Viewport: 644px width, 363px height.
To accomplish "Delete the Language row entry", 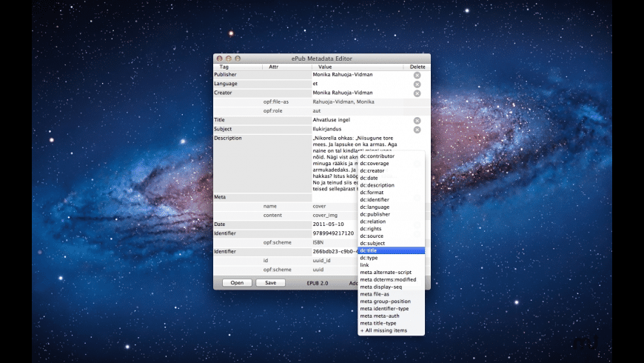I will [x=417, y=84].
